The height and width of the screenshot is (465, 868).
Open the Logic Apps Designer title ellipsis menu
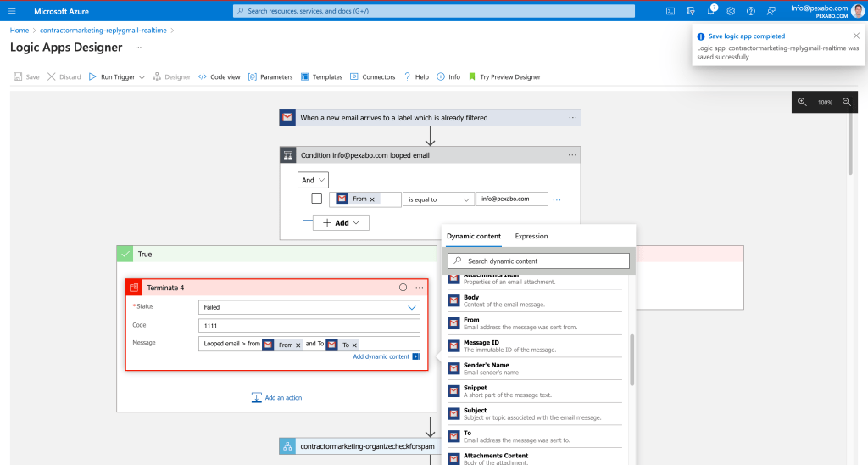pos(138,48)
